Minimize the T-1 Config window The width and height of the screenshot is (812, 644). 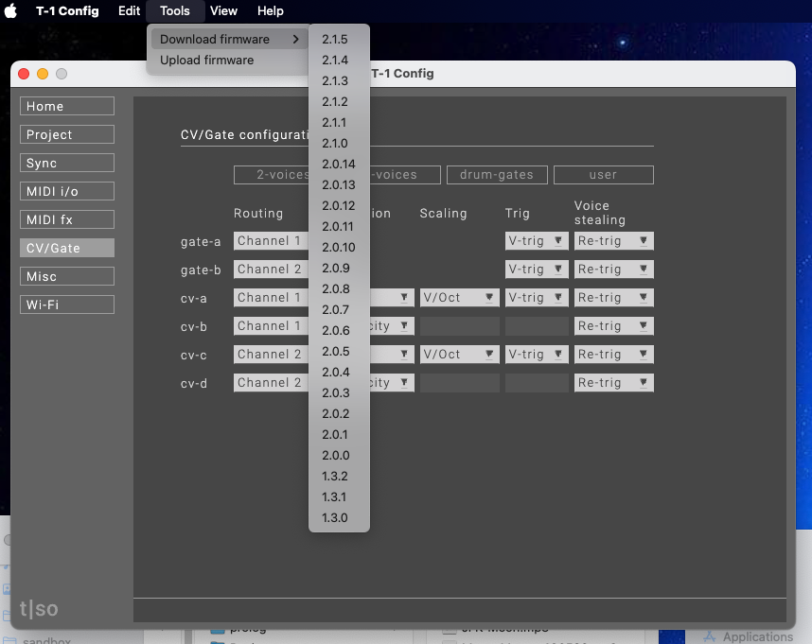(x=43, y=74)
